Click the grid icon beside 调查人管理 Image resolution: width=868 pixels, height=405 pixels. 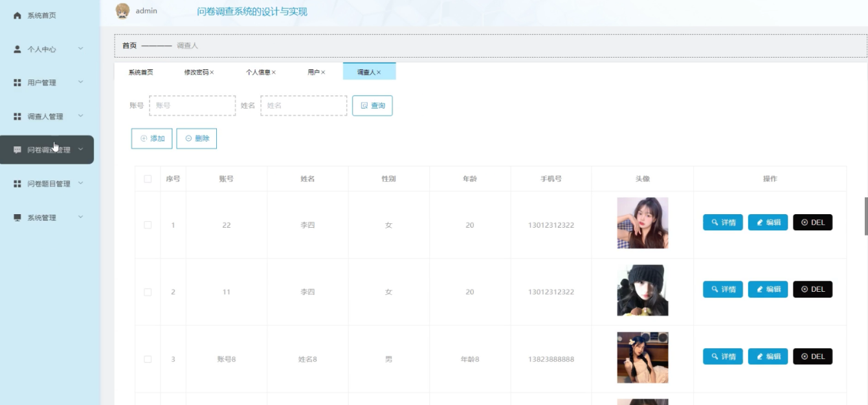click(17, 116)
